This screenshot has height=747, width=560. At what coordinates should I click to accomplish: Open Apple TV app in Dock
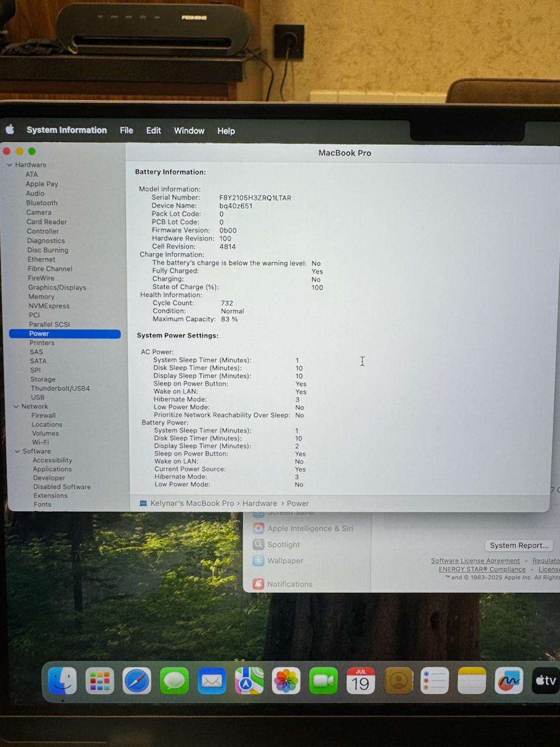point(545,680)
